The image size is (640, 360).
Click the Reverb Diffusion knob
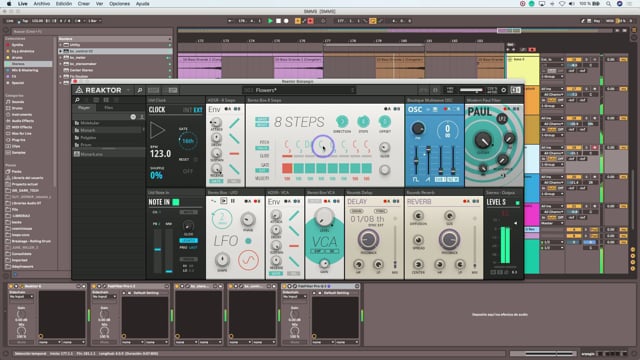tap(418, 216)
